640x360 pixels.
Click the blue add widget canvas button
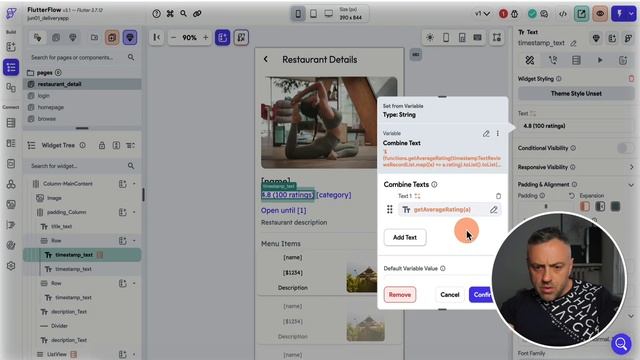click(x=222, y=38)
